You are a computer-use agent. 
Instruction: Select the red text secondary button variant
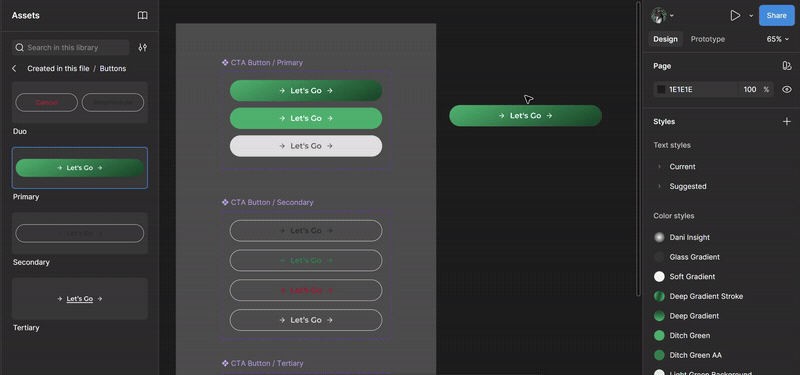[306, 290]
